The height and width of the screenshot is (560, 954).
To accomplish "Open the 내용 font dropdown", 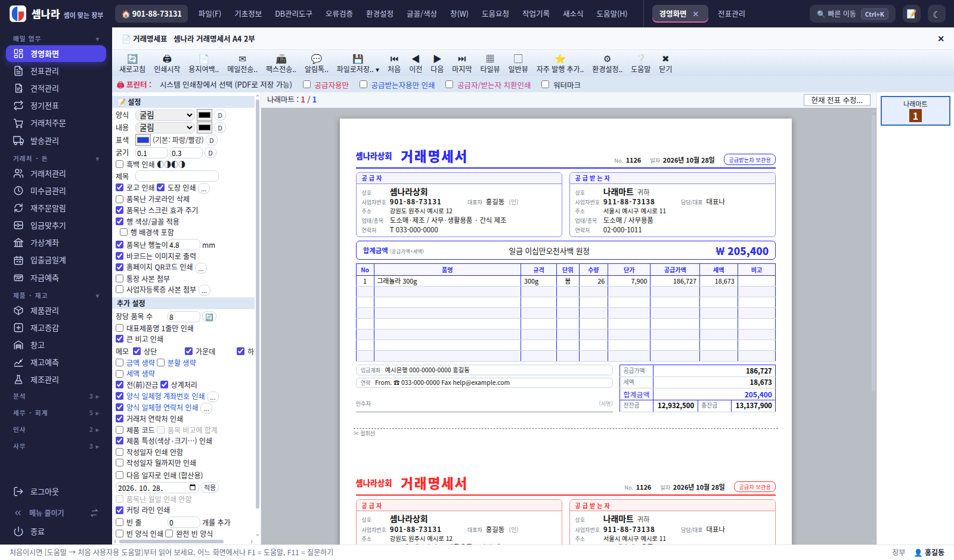I will (165, 127).
